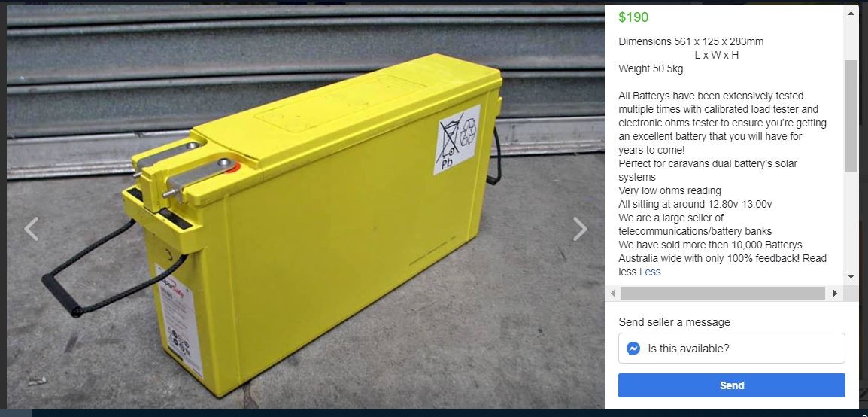Collapse the description with Less link
868x417 pixels.
point(650,272)
